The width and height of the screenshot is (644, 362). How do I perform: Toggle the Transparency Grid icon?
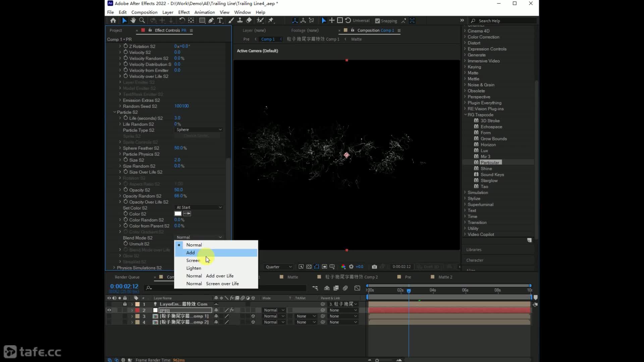309,267
